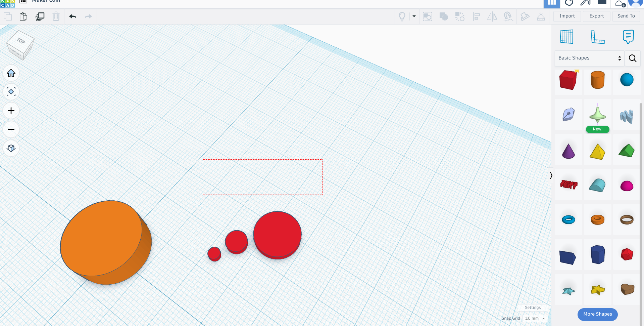Click the Align tool icon
The height and width of the screenshot is (326, 644).
pos(476,16)
